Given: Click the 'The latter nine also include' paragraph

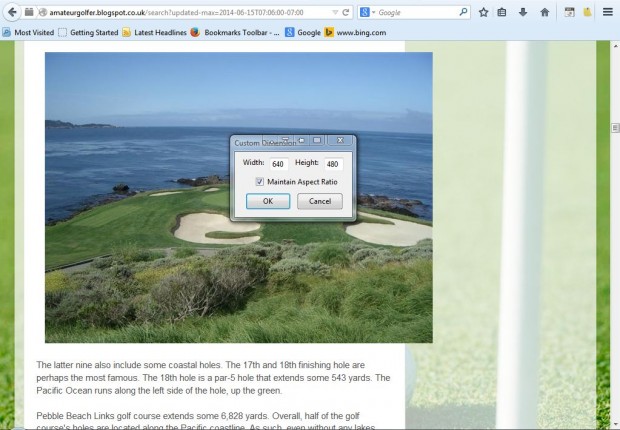Looking at the screenshot, I should click(214, 377).
